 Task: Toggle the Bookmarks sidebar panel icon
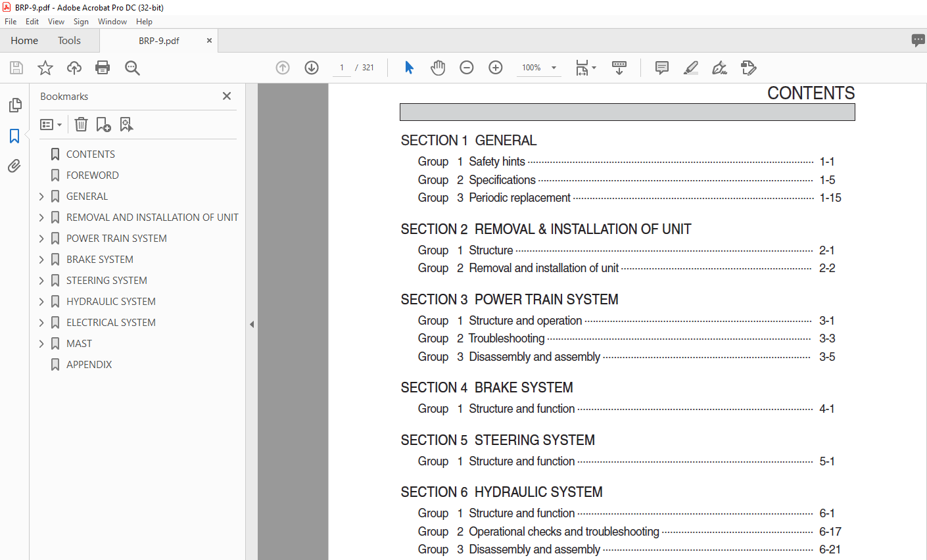tap(14, 136)
